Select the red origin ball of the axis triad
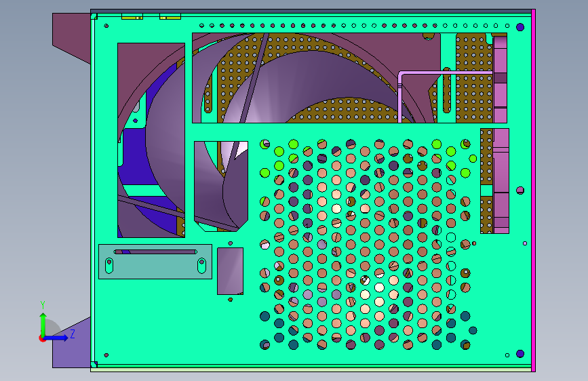Viewport: 588px width, 381px height. 42,338
